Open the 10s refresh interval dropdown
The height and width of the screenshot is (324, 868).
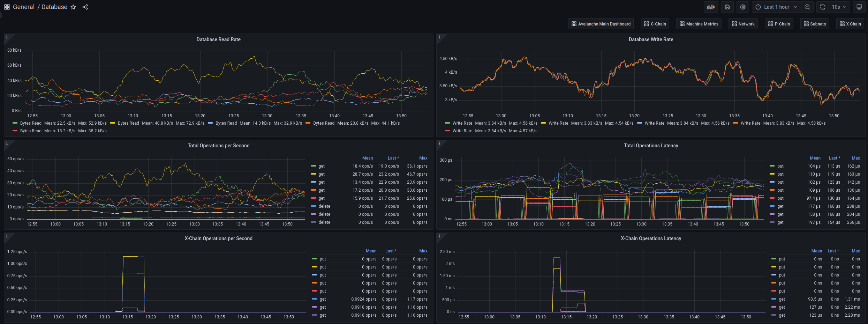tap(839, 7)
